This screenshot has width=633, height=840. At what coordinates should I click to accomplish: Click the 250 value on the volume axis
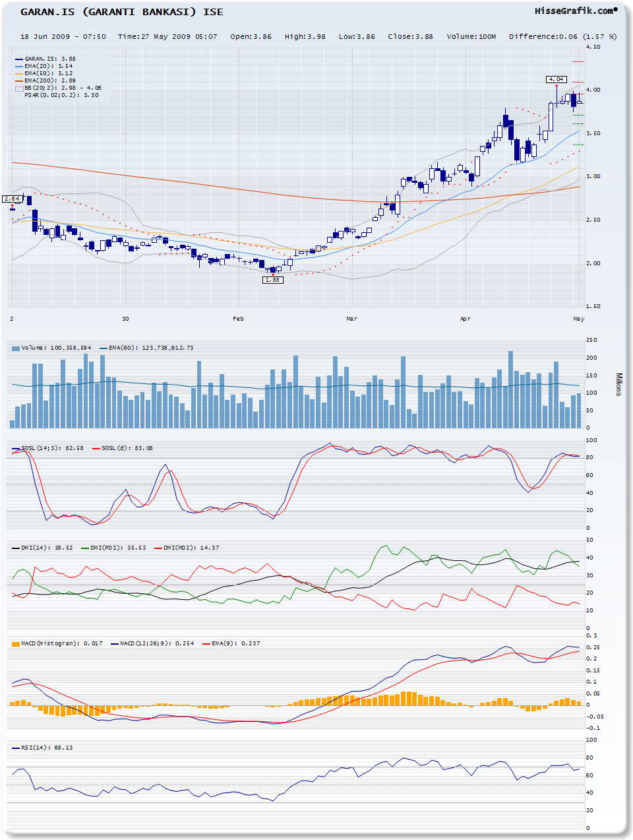coord(591,340)
